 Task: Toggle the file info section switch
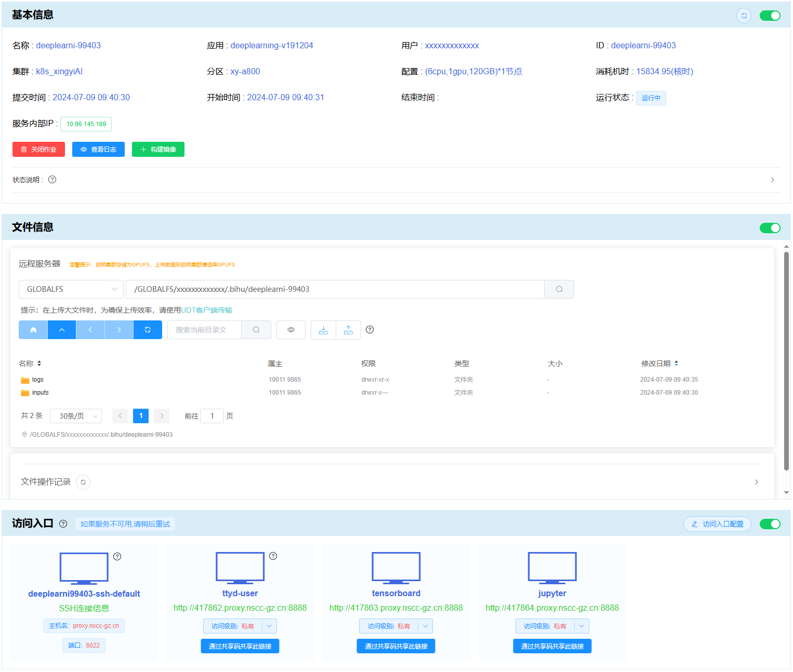tap(770, 228)
